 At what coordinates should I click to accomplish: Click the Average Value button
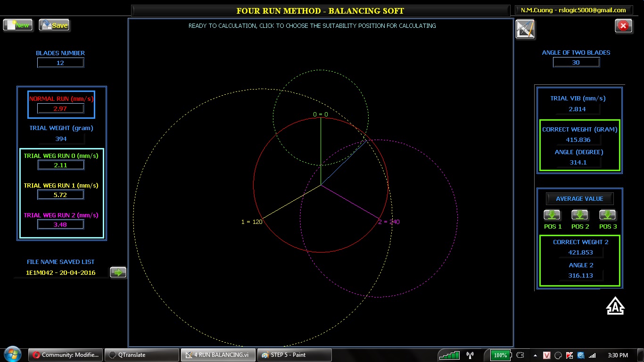pos(579,198)
